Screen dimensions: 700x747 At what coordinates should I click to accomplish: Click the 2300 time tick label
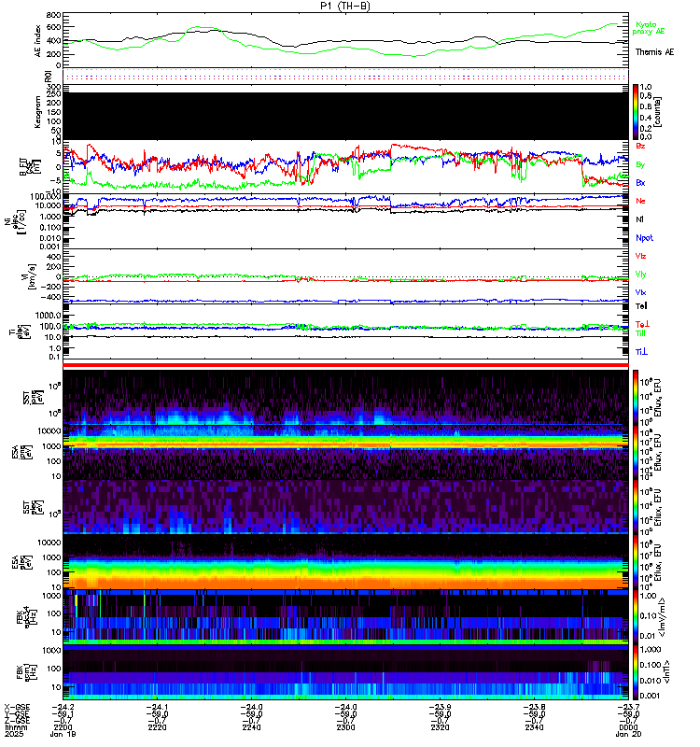click(345, 727)
